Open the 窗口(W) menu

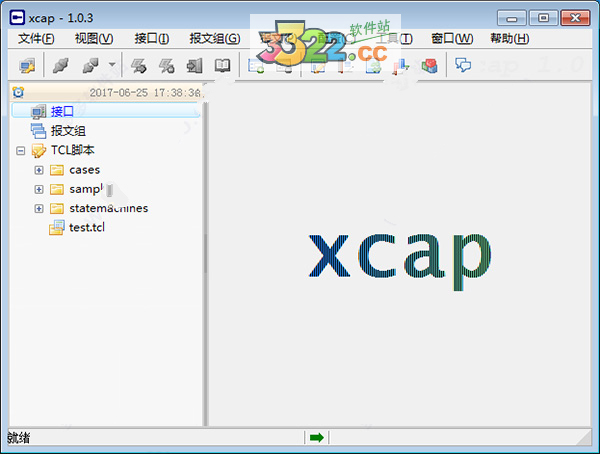(x=452, y=38)
